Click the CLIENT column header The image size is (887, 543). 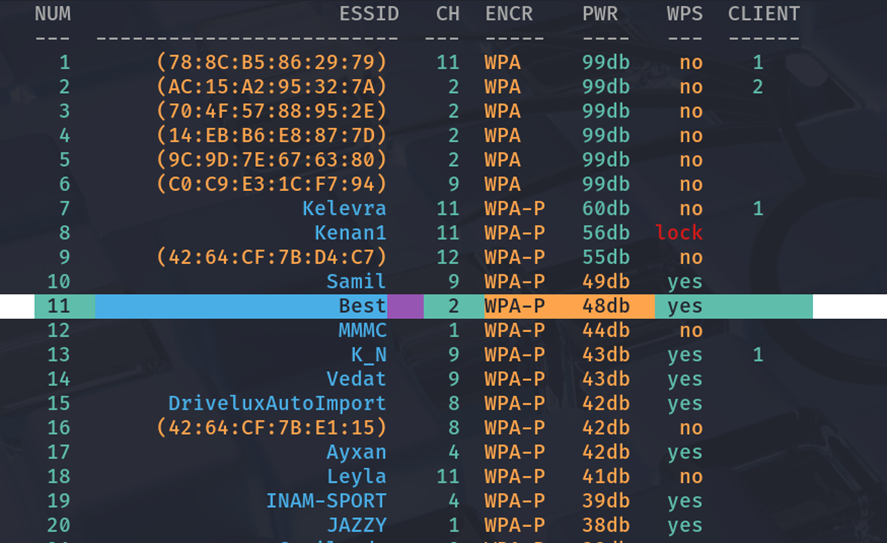tap(763, 14)
